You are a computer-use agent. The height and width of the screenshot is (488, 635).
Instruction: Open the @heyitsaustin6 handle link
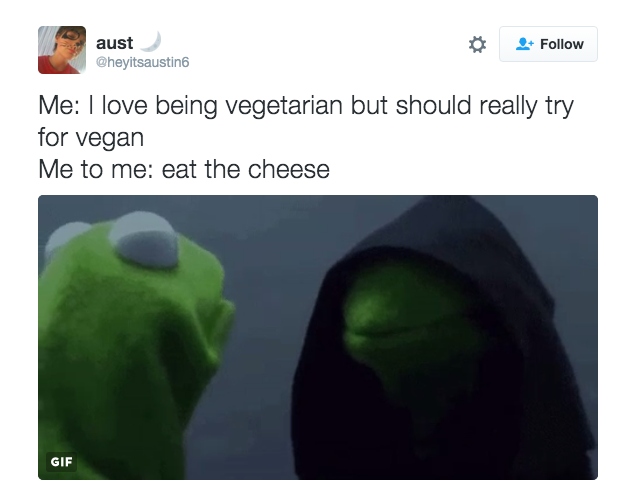pyautogui.click(x=142, y=62)
